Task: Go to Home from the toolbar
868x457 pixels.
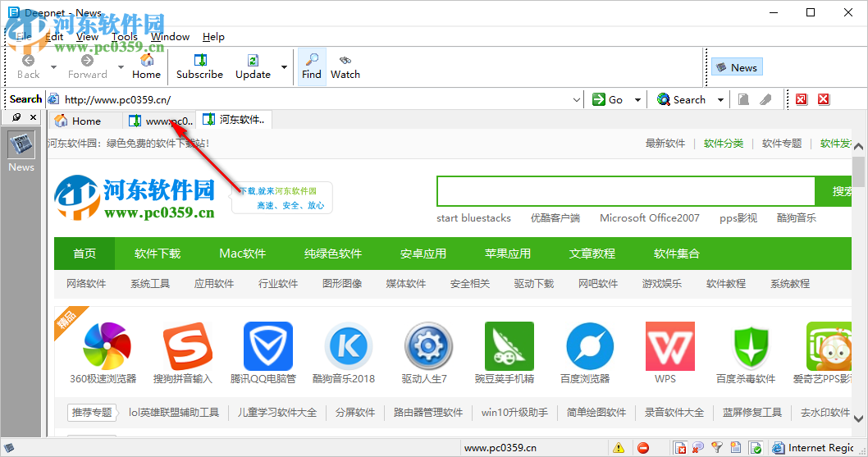Action: click(x=146, y=66)
